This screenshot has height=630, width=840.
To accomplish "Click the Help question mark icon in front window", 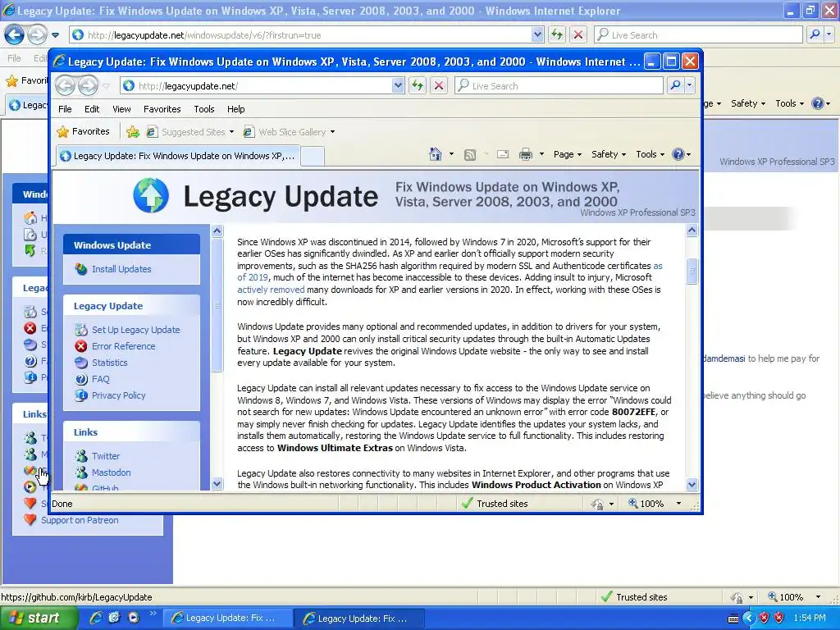I will point(678,154).
